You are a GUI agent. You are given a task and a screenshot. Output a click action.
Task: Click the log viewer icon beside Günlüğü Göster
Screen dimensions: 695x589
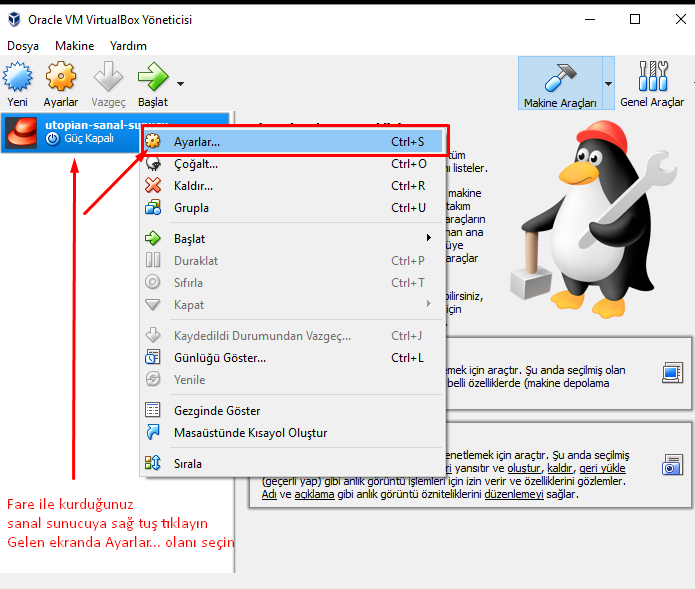click(x=153, y=357)
